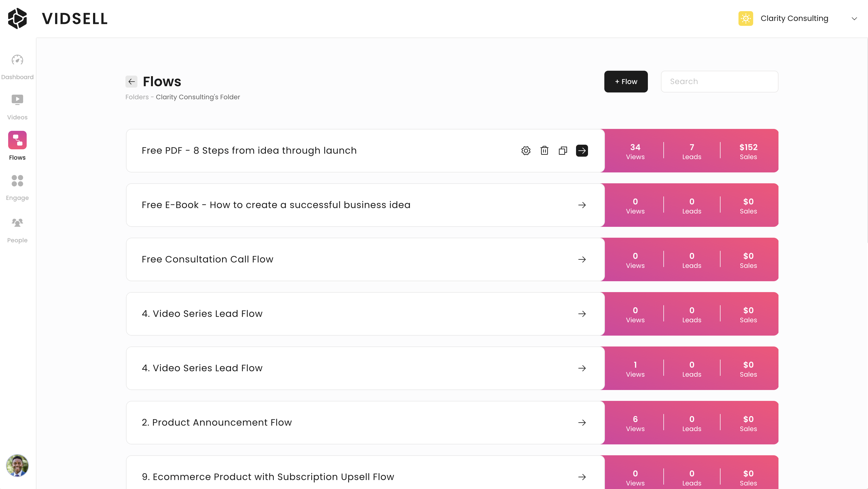Go to Videos in sidebar

[17, 107]
